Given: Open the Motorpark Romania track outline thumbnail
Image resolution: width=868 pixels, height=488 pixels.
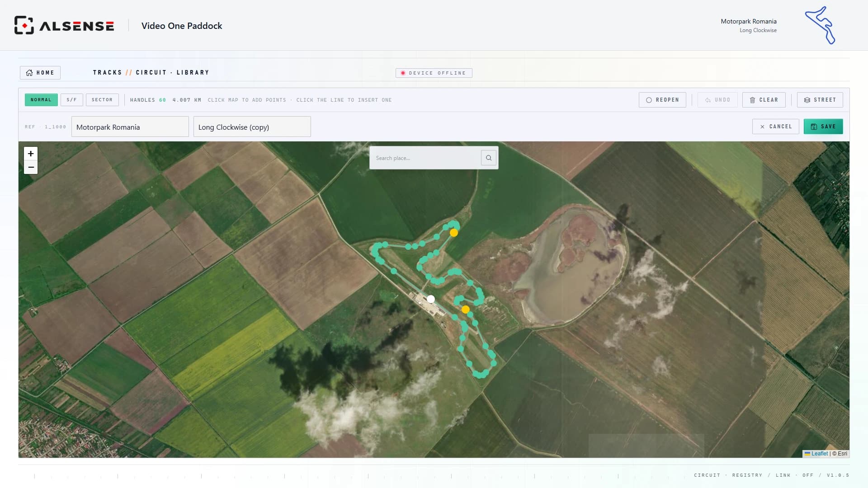Looking at the screenshot, I should pyautogui.click(x=820, y=25).
